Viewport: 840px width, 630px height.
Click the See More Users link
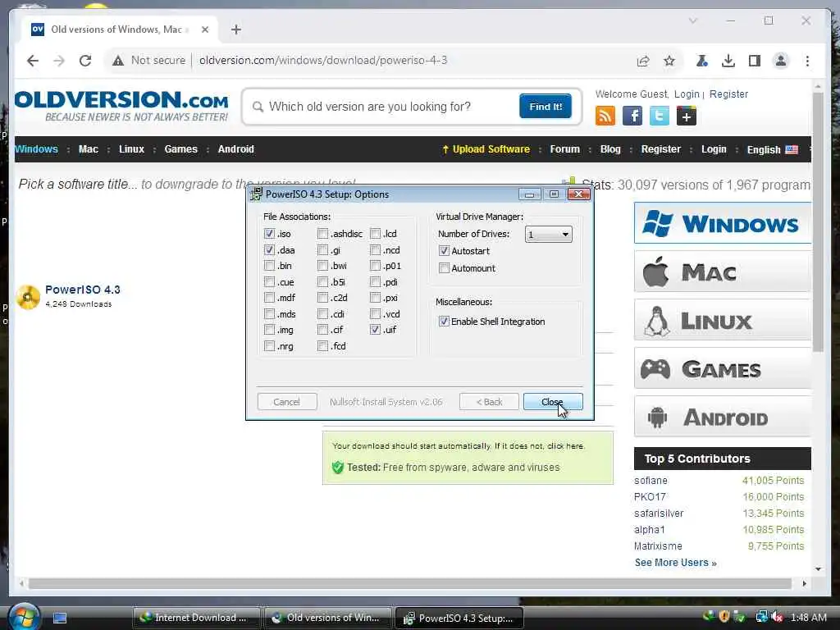(676, 563)
